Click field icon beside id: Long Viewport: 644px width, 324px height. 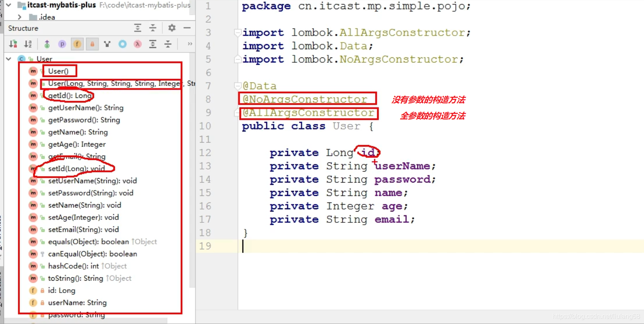pos(33,291)
